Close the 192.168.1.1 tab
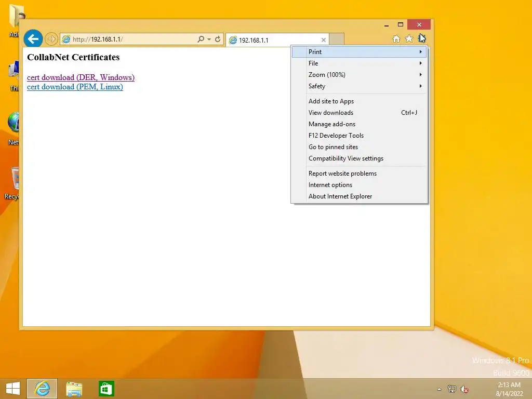 pos(323,40)
